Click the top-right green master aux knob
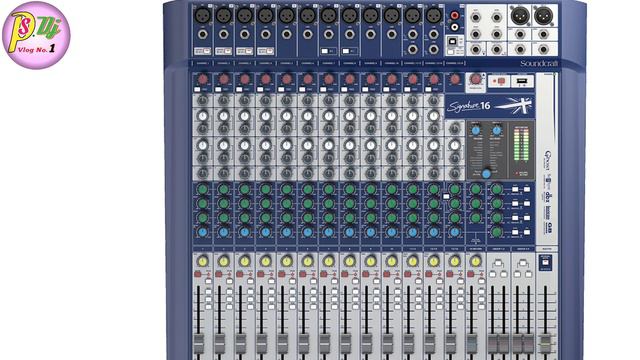Screen dimensions: 640x360 coord(497,189)
